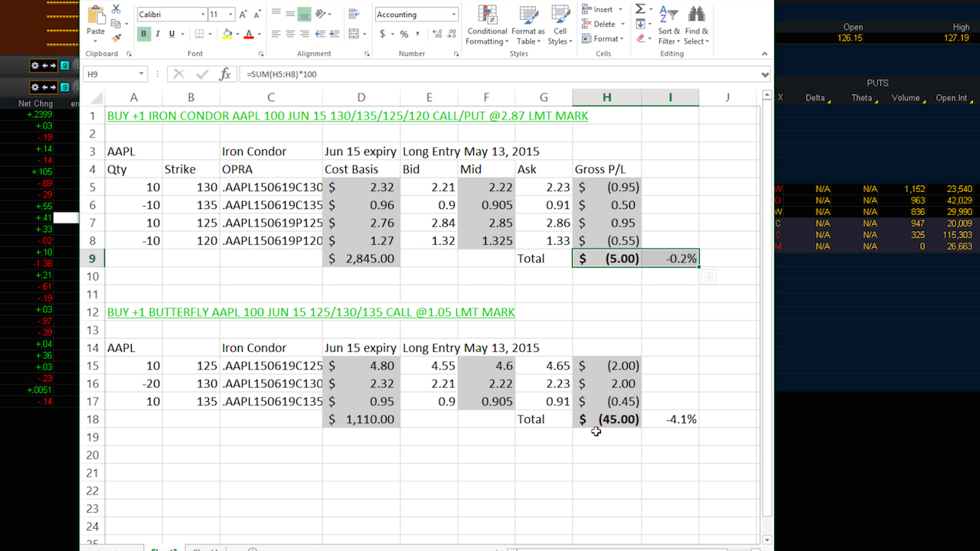Click the Cancel X beside formula bar
This screenshot has width=980, height=551.
click(x=178, y=74)
